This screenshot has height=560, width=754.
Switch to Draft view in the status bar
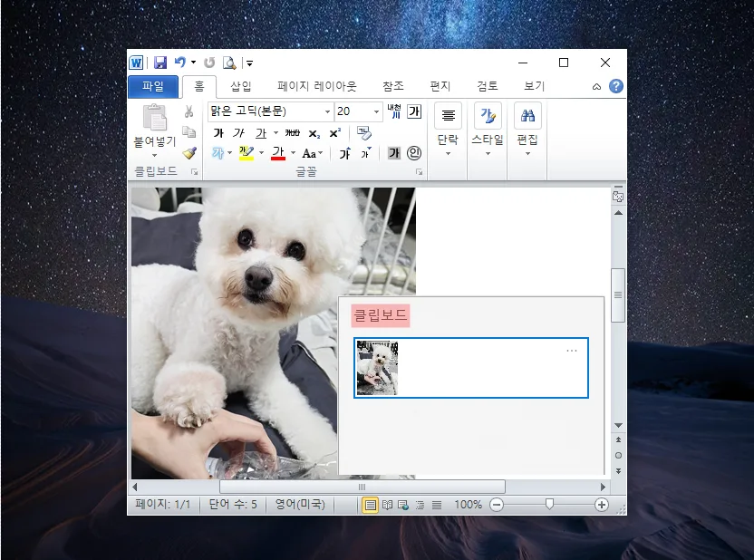(437, 505)
